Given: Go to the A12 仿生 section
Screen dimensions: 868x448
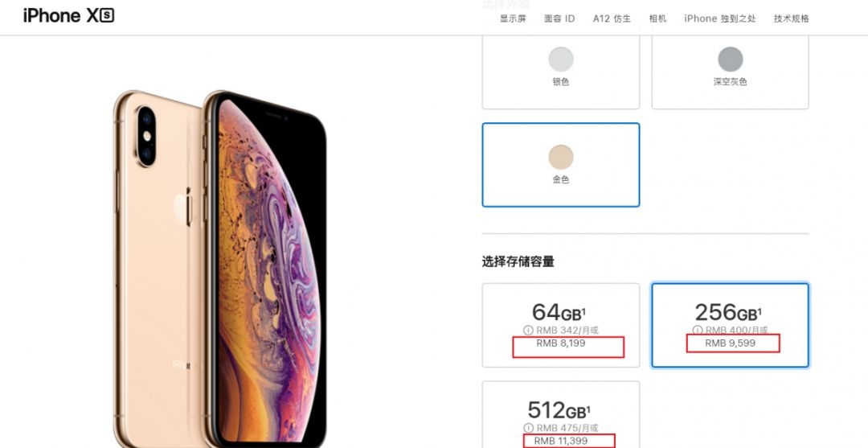Looking at the screenshot, I should (x=612, y=18).
